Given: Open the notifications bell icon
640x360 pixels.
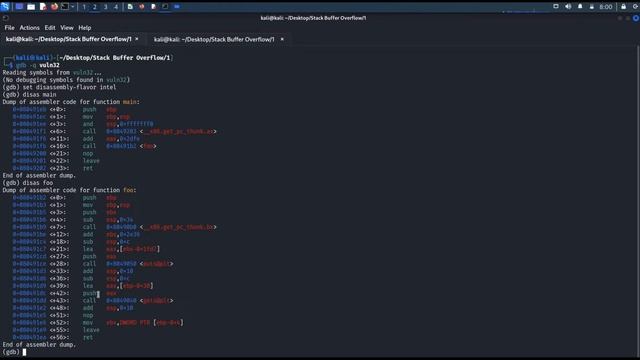Looking at the screenshot, I should point(580,7).
